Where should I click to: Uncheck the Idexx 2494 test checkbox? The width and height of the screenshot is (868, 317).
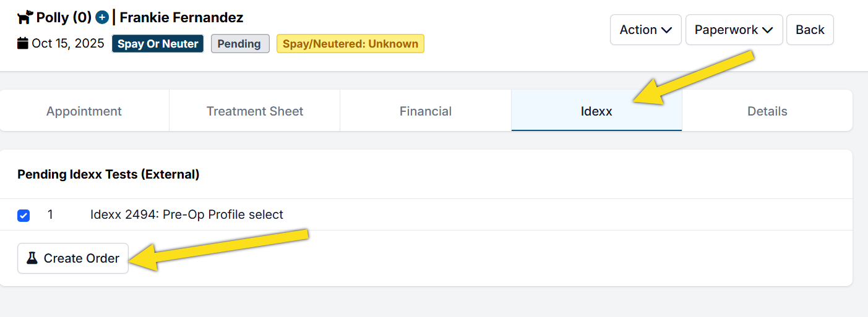coord(24,216)
